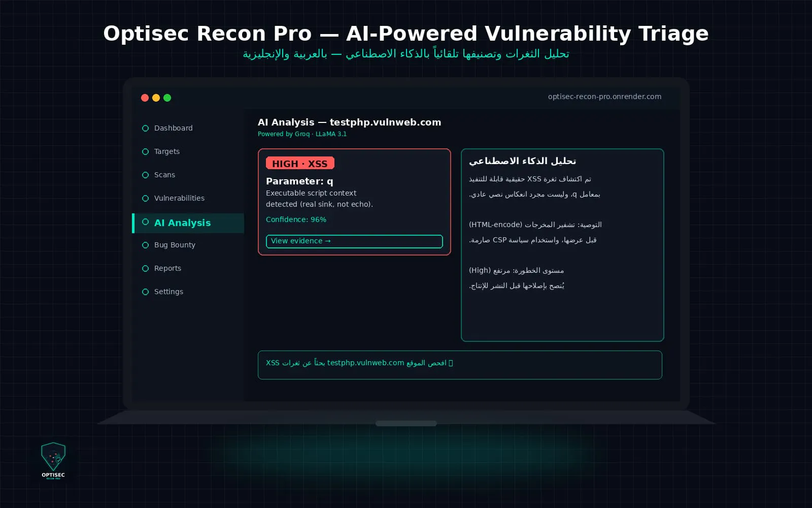Viewport: 812px width, 508px height.
Task: Click the circle icon beside Vulnerabilities
Action: (145, 198)
